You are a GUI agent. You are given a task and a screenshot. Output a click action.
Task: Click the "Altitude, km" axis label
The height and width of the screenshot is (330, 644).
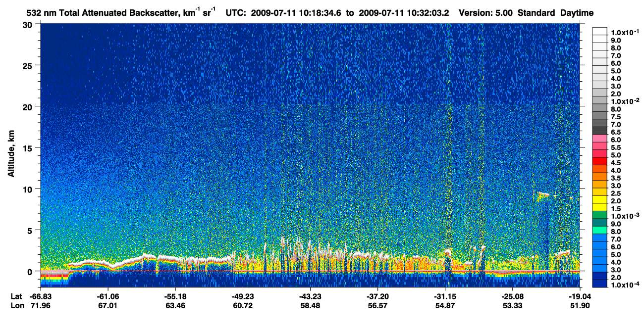point(11,155)
